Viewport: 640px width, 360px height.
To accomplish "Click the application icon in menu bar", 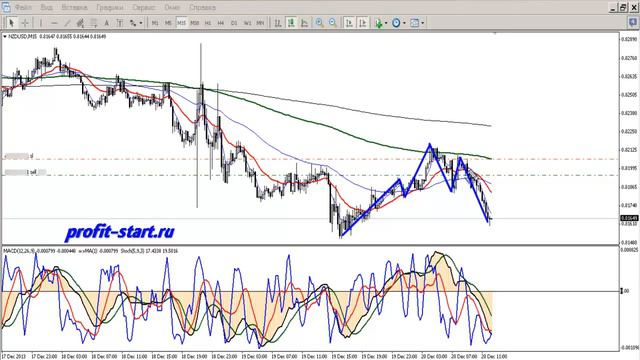I will (6, 7).
